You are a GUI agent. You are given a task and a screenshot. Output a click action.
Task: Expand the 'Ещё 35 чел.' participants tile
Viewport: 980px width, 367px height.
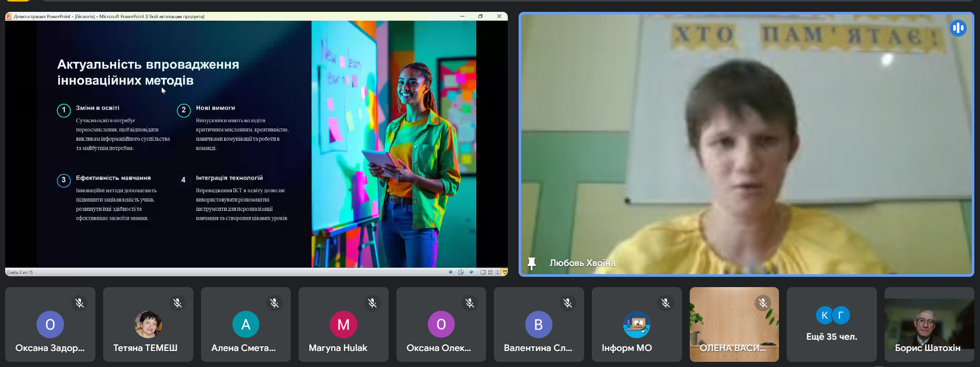(832, 325)
